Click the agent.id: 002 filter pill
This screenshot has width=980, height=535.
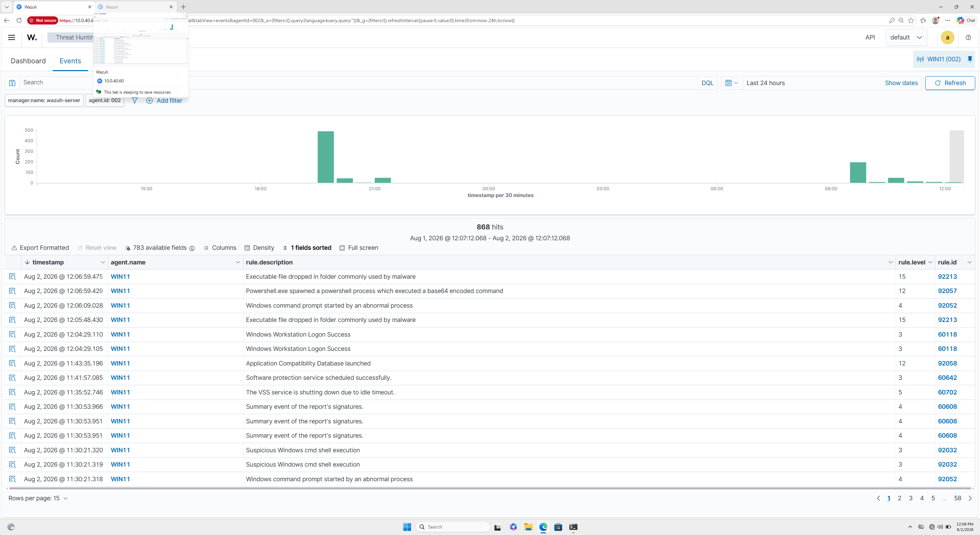point(104,100)
